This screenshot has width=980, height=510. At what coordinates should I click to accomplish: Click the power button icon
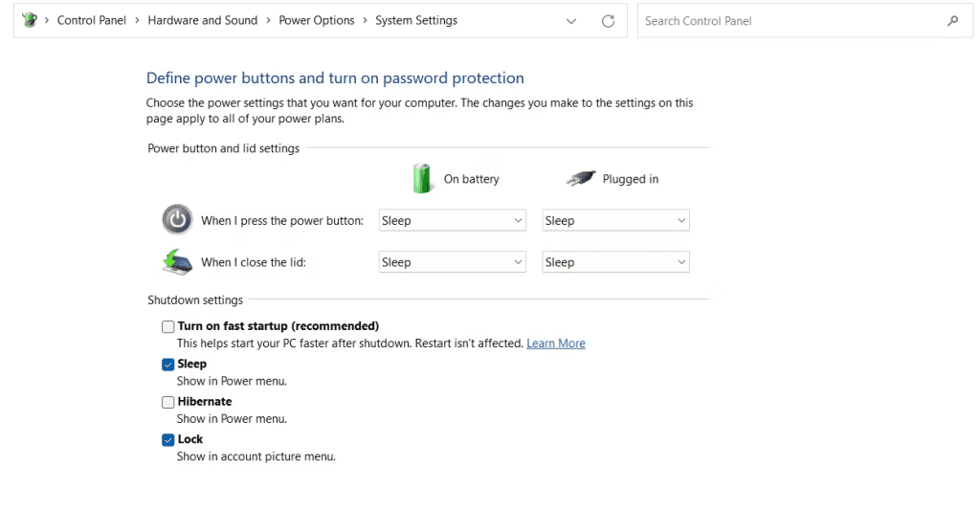(176, 220)
